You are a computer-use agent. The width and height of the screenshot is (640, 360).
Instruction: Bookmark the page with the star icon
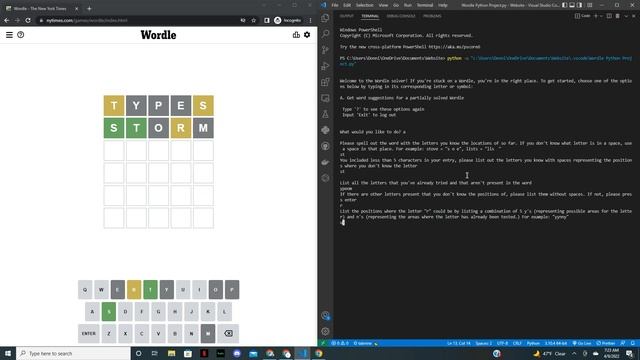pos(253,20)
